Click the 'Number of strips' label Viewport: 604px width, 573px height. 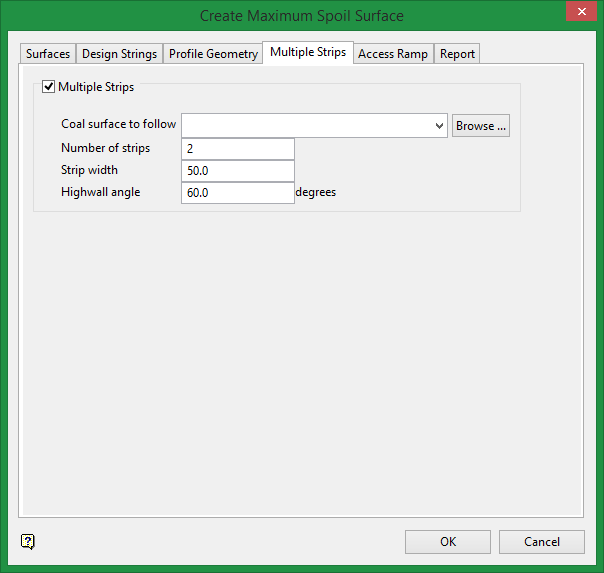(x=106, y=148)
